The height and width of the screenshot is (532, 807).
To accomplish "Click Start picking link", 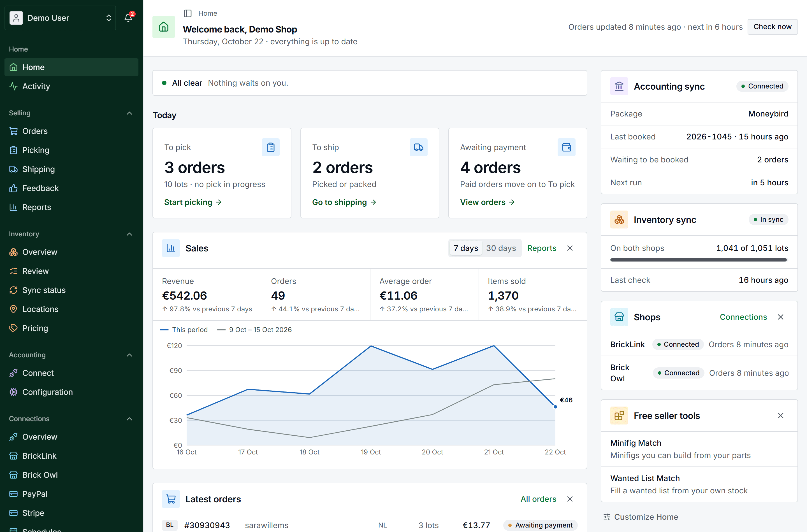I will pos(193,202).
